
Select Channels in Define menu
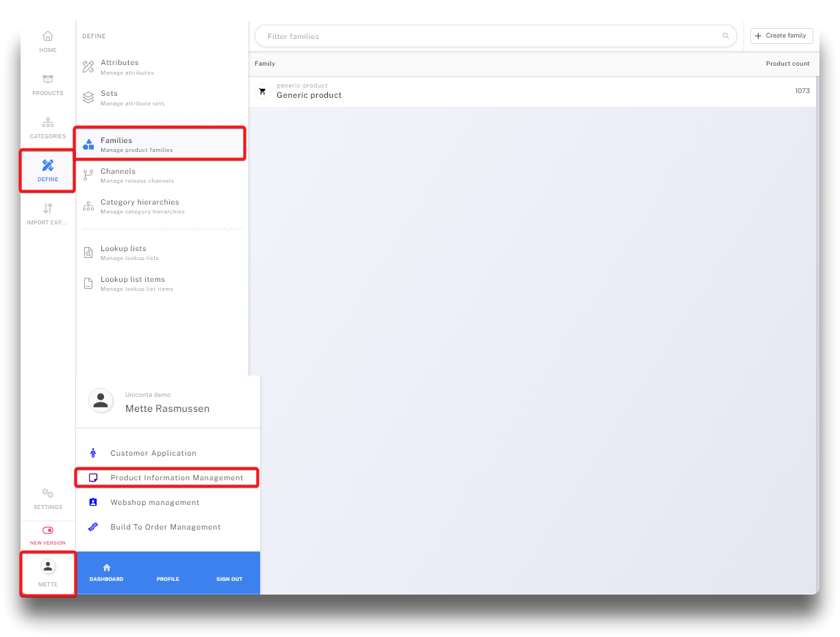pos(118,175)
